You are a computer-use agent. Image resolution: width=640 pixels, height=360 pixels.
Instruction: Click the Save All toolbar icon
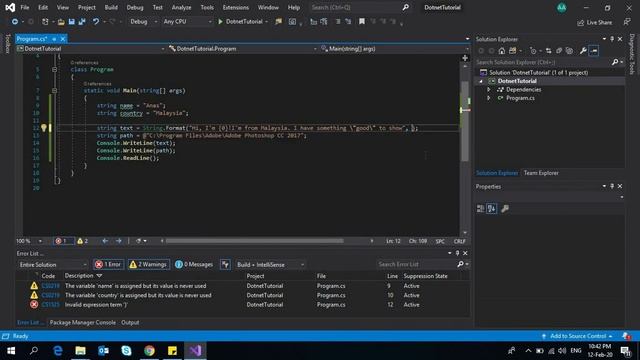coord(82,22)
